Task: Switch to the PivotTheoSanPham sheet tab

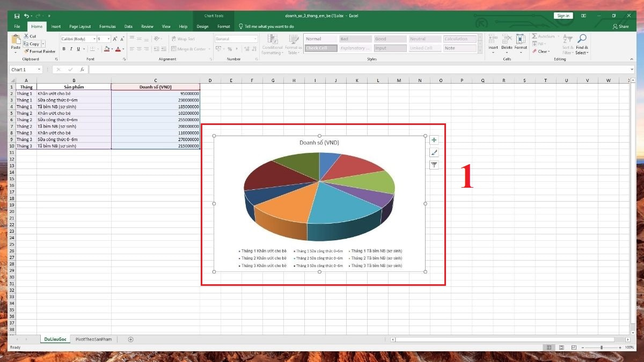Action: 93,339
